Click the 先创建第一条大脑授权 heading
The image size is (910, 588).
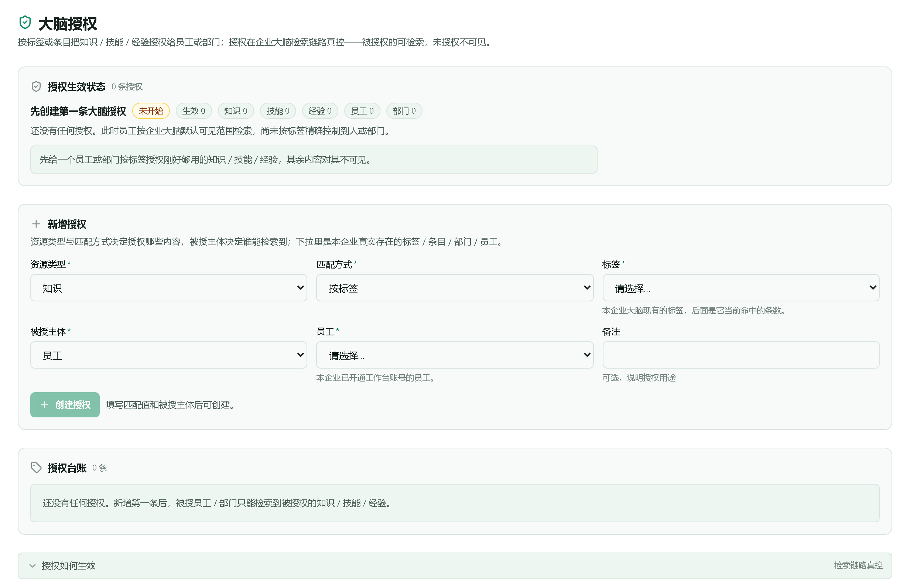78,111
